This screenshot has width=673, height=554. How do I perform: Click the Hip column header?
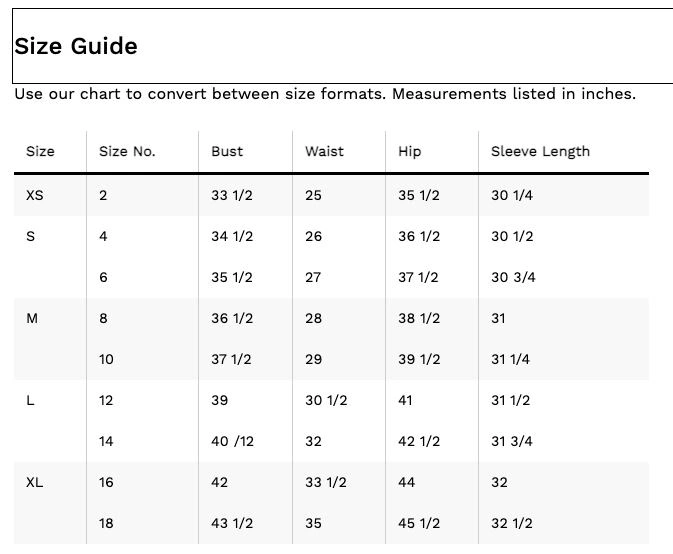pos(410,152)
